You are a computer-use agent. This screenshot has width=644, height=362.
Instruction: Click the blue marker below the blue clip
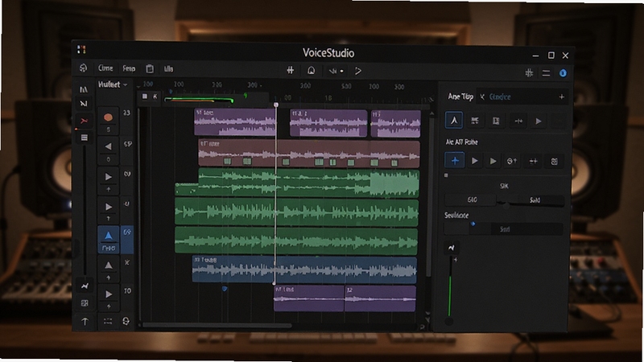coord(225,289)
